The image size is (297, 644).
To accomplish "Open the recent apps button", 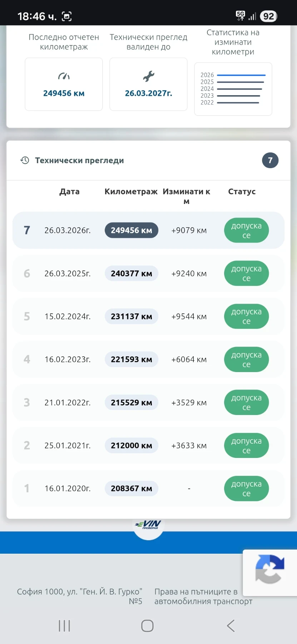I will (64, 626).
